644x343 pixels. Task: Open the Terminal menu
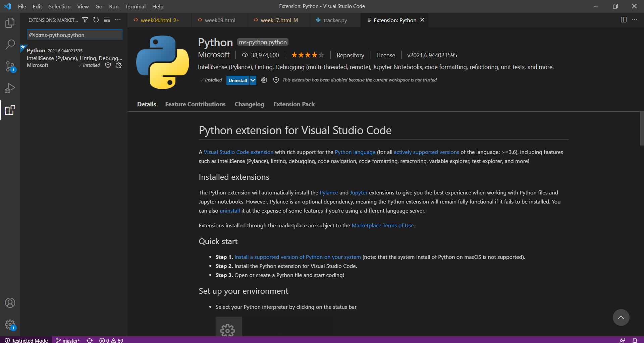click(135, 6)
